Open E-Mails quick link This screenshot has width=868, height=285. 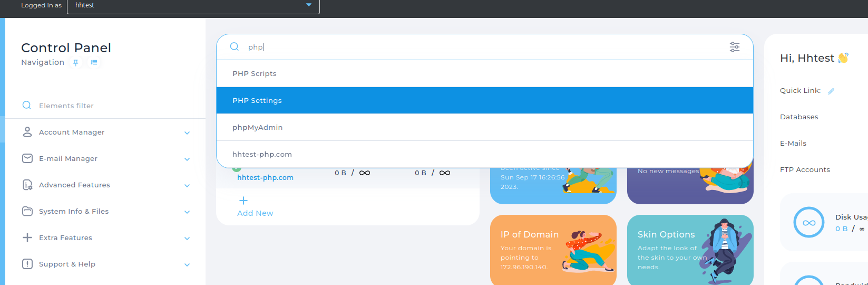tap(793, 144)
